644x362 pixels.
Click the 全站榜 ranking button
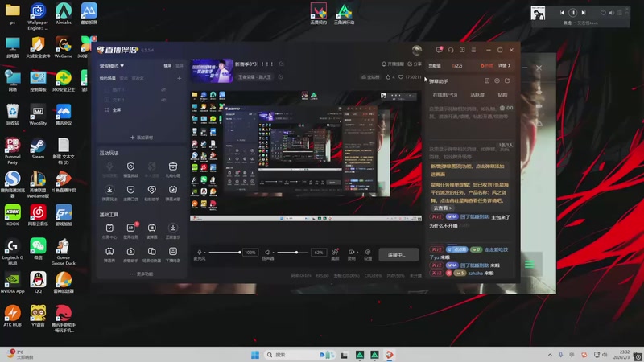(x=370, y=77)
